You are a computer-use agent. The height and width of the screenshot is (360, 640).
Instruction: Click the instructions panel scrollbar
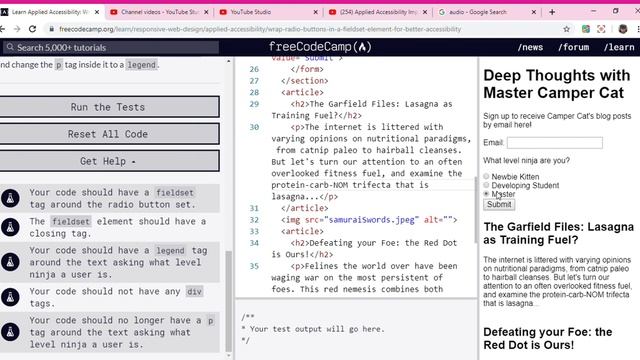[x=229, y=301]
